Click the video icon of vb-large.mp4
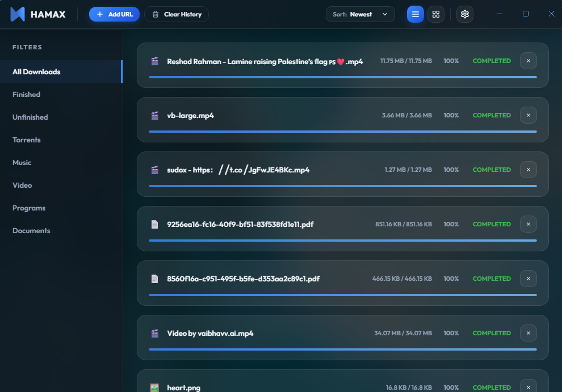Image resolution: width=562 pixels, height=392 pixels. click(155, 116)
